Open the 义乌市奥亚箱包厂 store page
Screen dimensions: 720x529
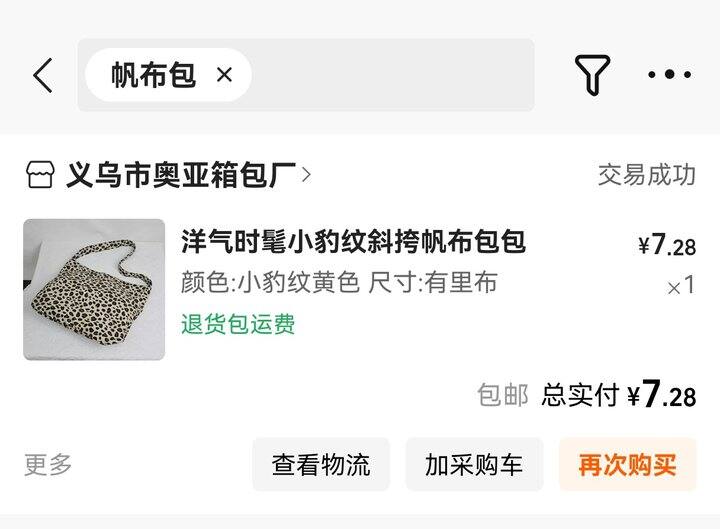[x=180, y=175]
